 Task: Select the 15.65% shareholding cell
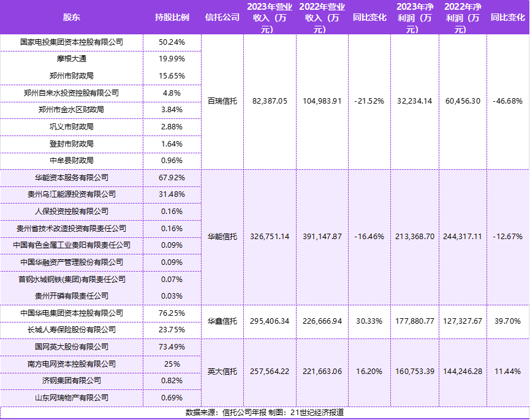click(x=172, y=76)
